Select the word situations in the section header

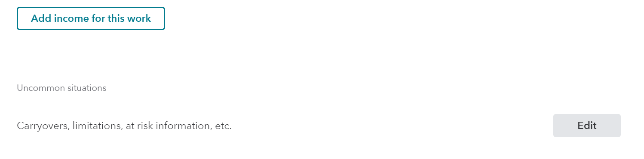click(x=87, y=88)
